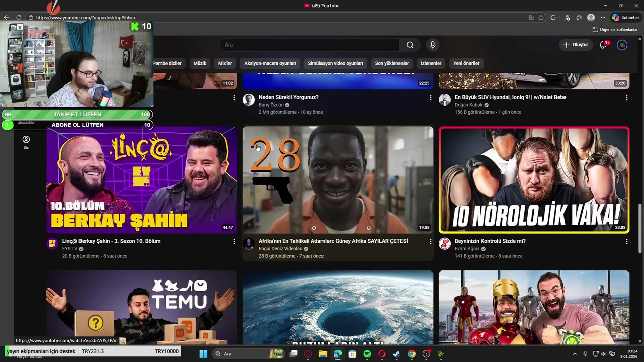Open the TEMU video thumbnail
644x362 pixels.
[141, 308]
